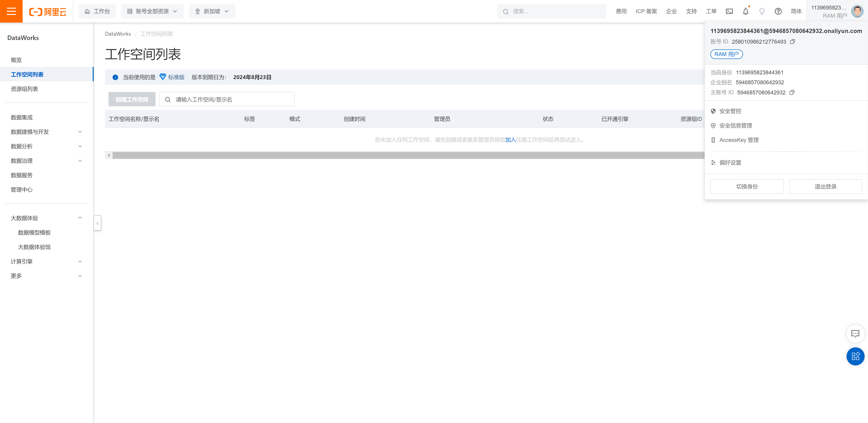
Task: Click the user avatar picture
Action: point(857,12)
